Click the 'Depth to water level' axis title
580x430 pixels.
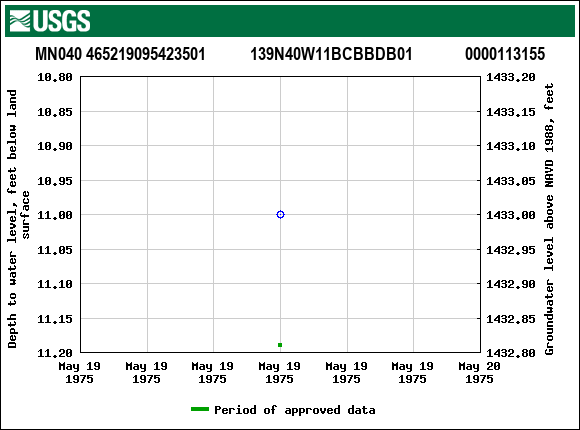pos(18,219)
